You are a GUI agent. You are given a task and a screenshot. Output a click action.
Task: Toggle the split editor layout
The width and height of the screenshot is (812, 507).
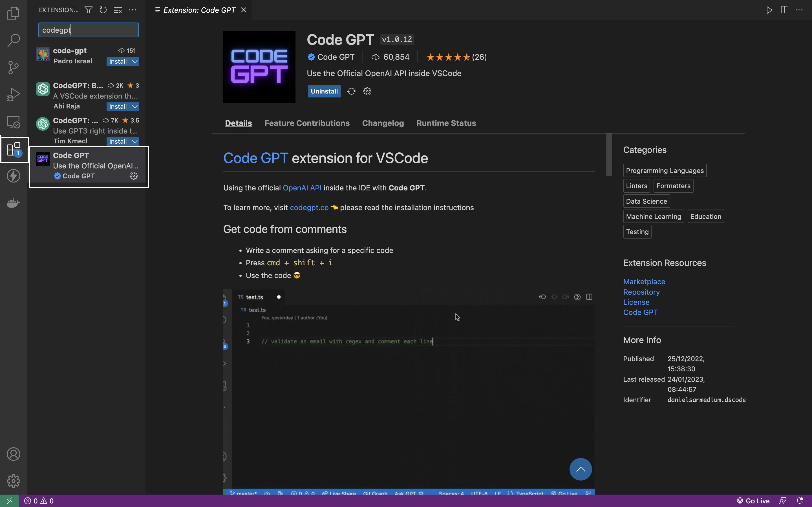pyautogui.click(x=784, y=10)
